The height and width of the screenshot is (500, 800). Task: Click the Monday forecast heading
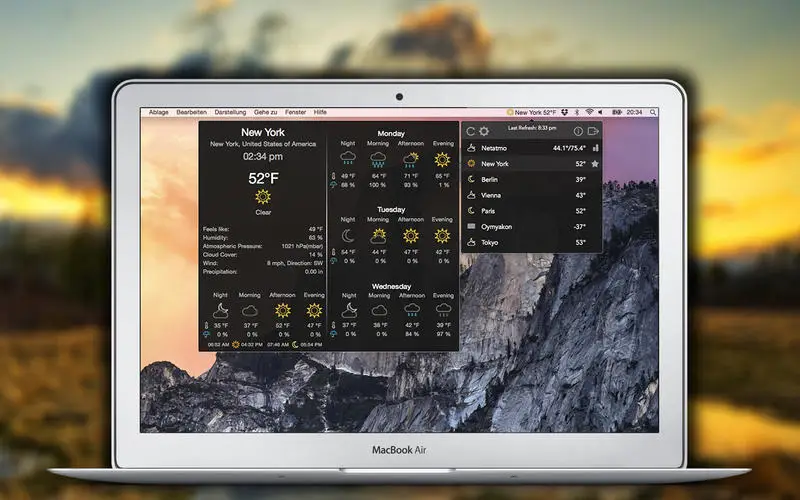click(391, 134)
